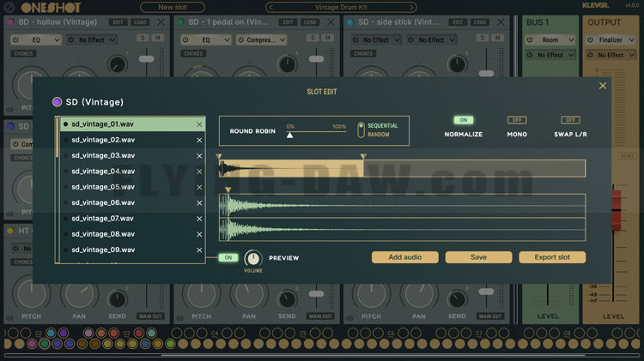The image size is (644, 361).
Task: Open second No Effect dropdown on SD - side stick
Action: click(431, 39)
